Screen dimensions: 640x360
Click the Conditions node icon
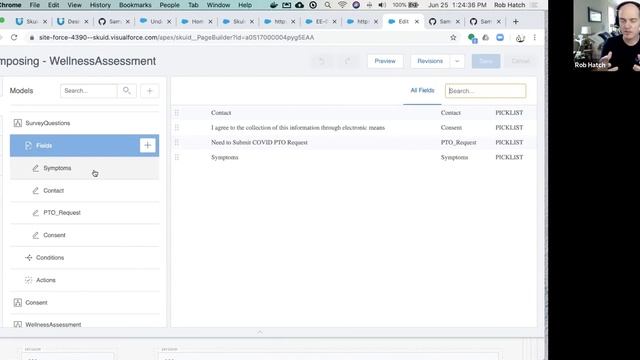pyautogui.click(x=29, y=258)
